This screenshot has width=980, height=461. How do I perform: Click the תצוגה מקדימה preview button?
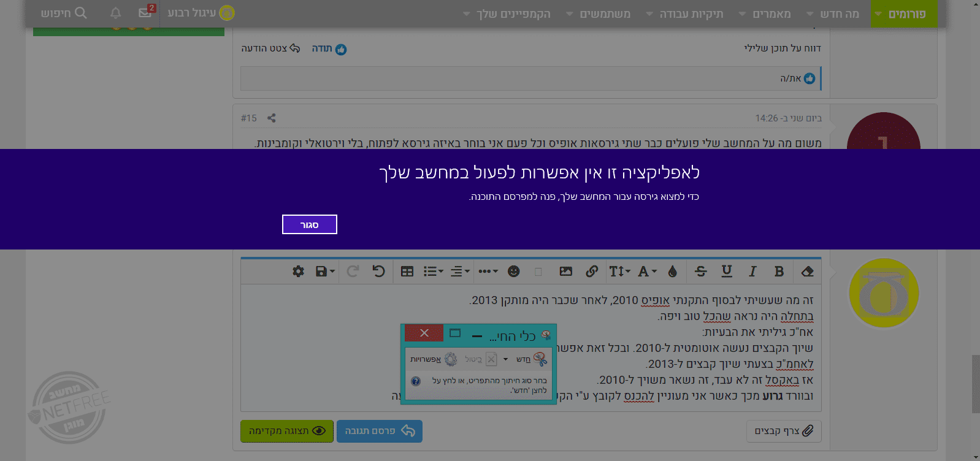coord(287,431)
